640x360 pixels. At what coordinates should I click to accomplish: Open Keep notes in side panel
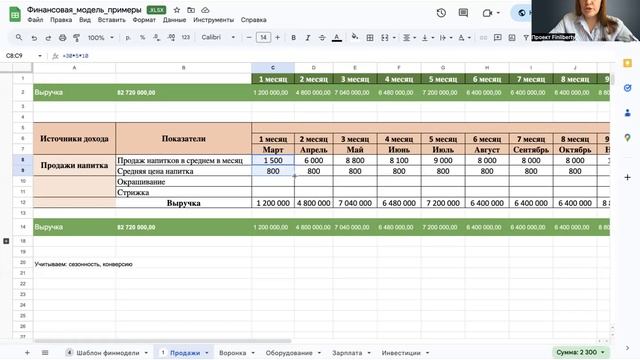pos(627,63)
